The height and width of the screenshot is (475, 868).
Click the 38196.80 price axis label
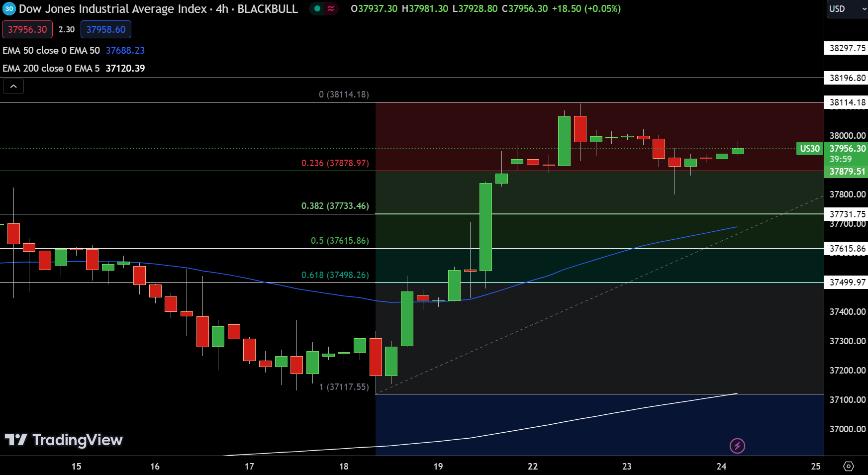point(848,78)
